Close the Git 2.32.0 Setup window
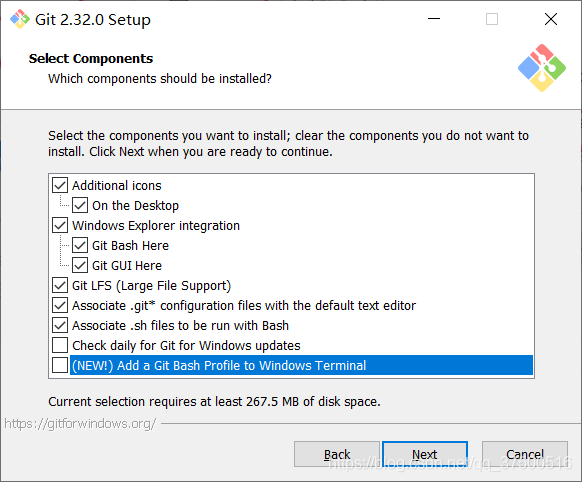Screen dimensions: 582x482 point(551,19)
